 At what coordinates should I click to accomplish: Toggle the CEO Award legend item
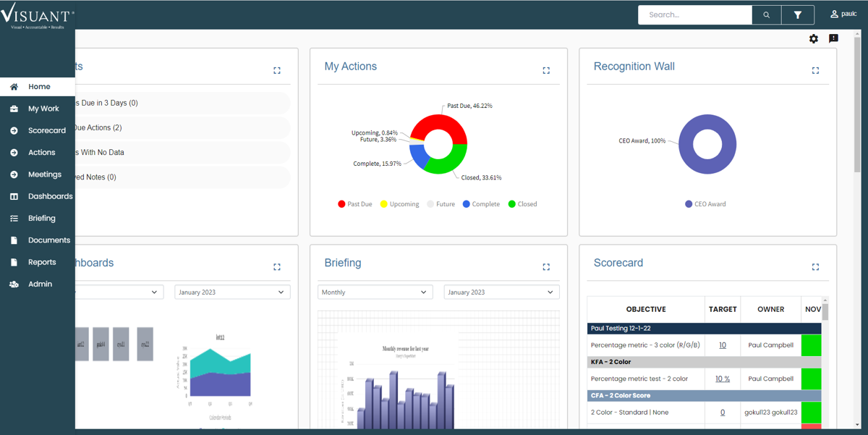click(705, 204)
